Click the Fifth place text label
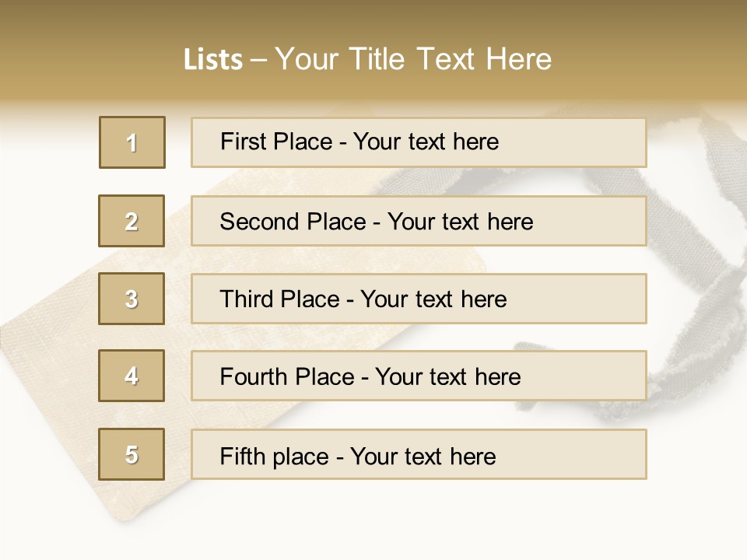The image size is (747, 560). click(358, 457)
